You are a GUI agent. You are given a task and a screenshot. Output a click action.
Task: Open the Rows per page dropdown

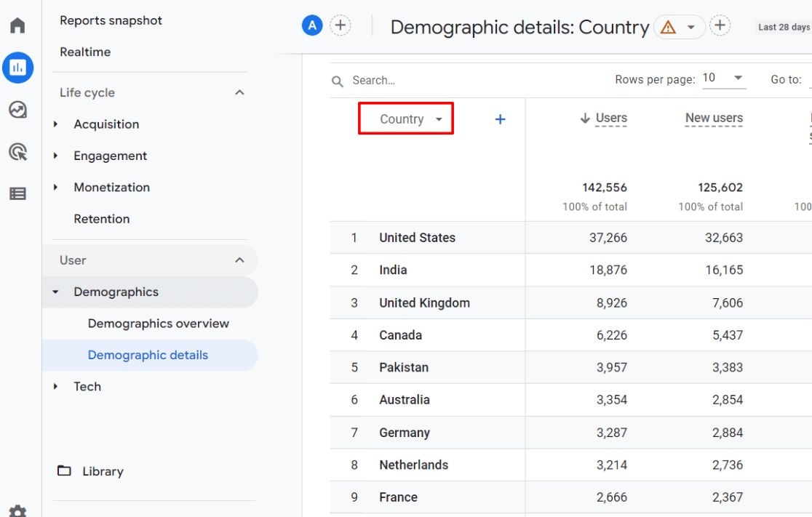(724, 79)
